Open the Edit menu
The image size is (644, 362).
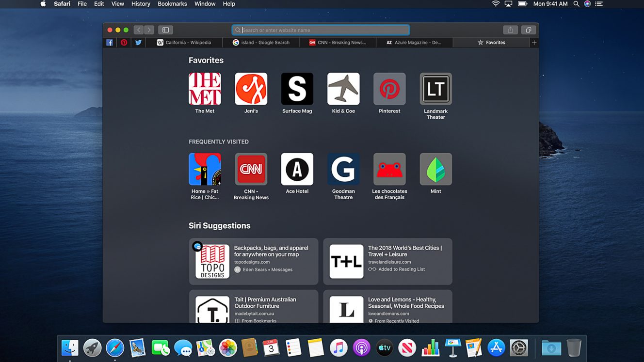(99, 4)
